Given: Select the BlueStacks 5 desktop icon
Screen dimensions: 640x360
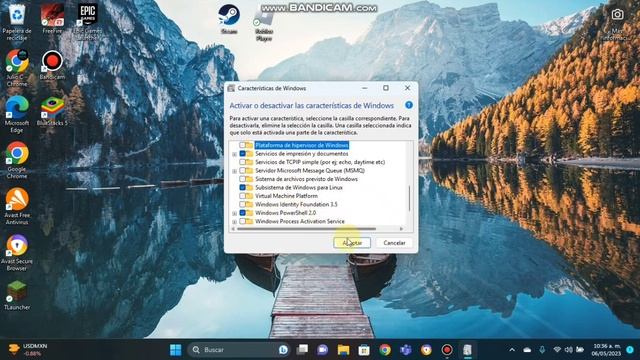Looking at the screenshot, I should [52, 111].
